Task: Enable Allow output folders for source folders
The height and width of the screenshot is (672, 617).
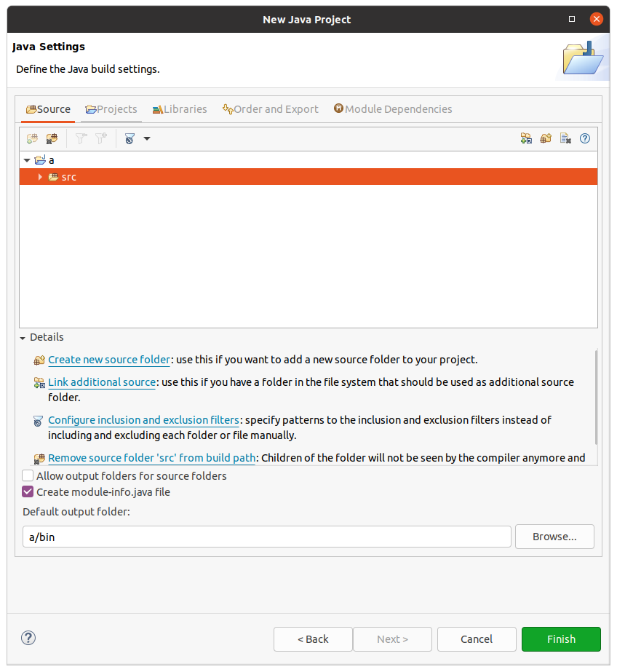Action: coord(28,475)
